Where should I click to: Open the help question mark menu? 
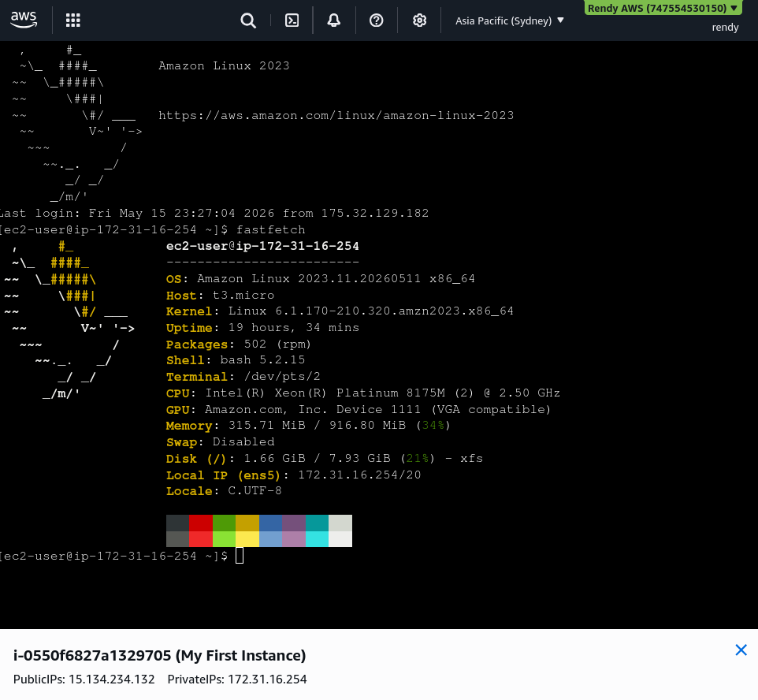(x=376, y=20)
